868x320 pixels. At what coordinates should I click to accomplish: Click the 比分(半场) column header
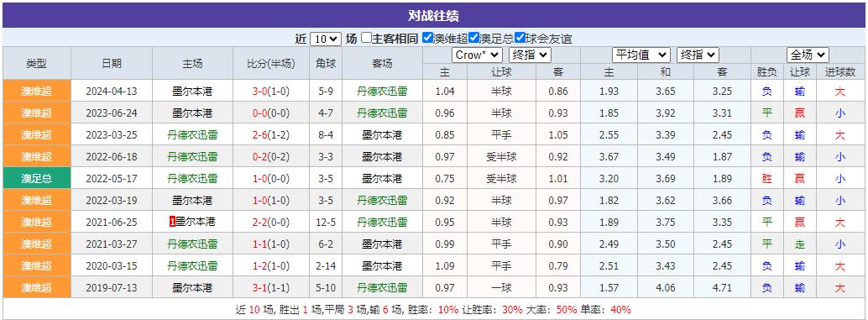coord(270,63)
